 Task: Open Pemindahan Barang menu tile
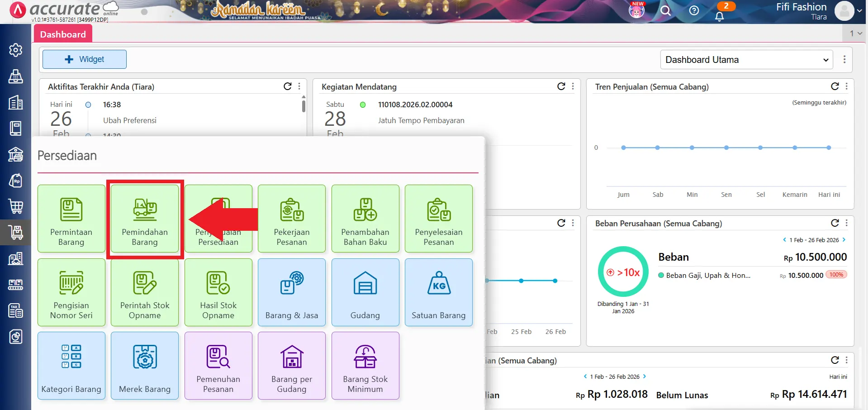click(x=145, y=219)
